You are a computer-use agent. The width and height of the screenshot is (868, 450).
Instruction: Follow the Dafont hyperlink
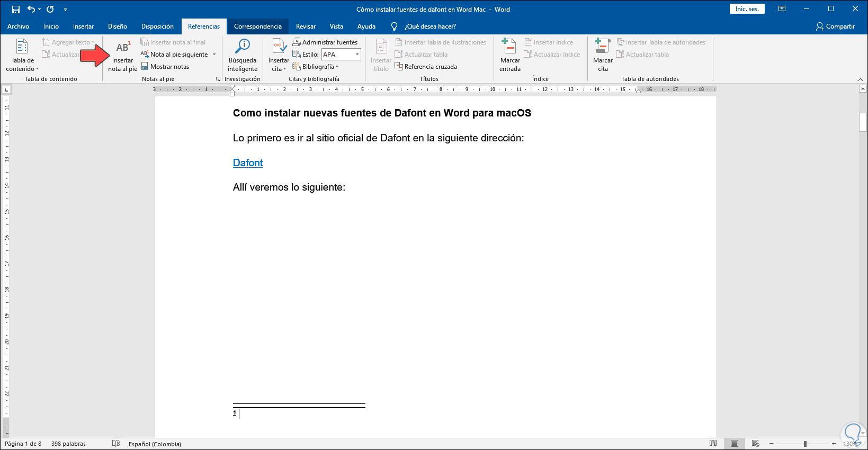(x=248, y=163)
